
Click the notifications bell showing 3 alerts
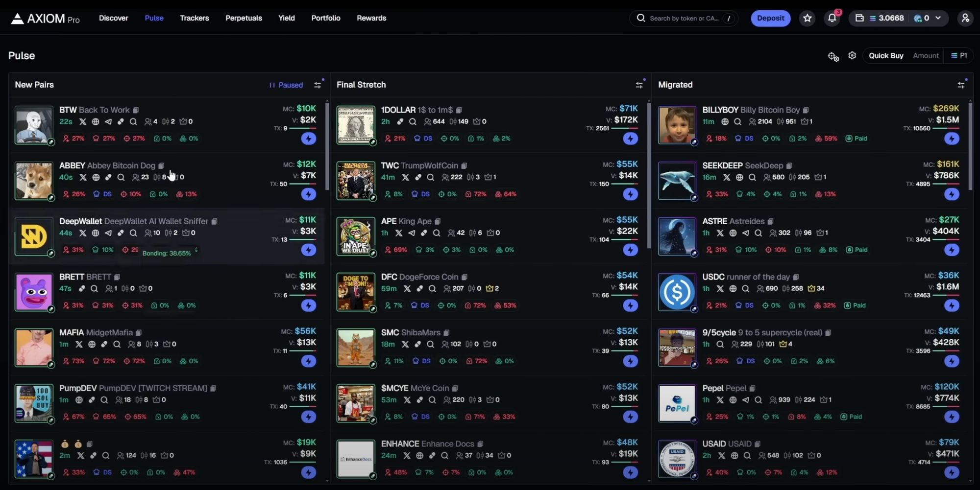pyautogui.click(x=832, y=18)
